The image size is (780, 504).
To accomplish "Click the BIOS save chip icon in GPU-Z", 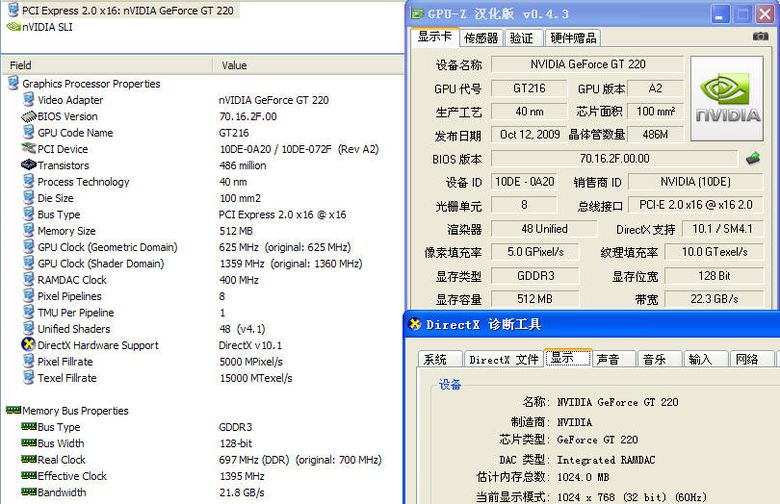I will click(x=753, y=159).
